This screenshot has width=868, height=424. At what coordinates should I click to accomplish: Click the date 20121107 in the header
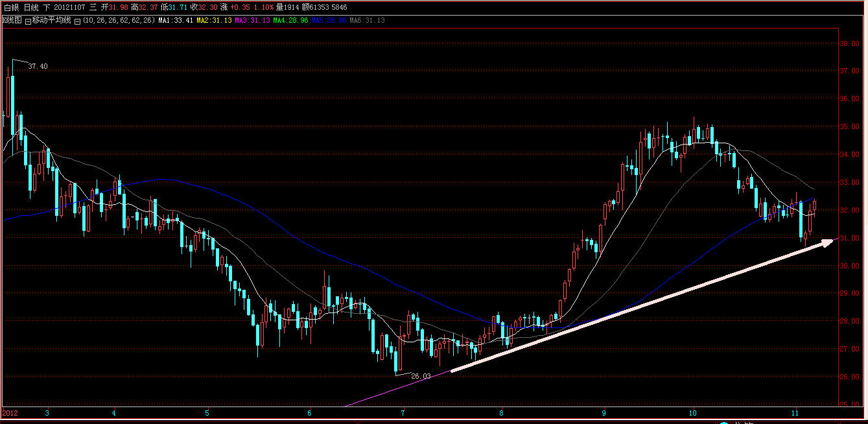click(70, 7)
